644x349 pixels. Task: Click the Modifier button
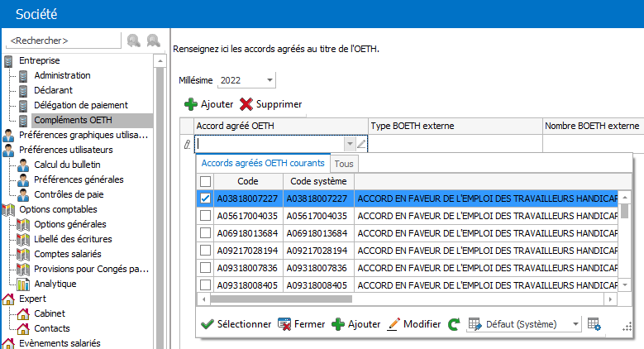414,324
